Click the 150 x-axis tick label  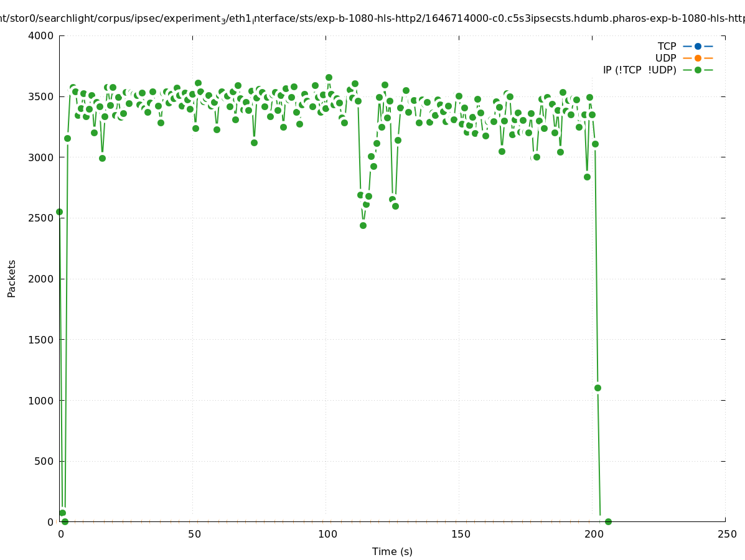pyautogui.click(x=459, y=534)
